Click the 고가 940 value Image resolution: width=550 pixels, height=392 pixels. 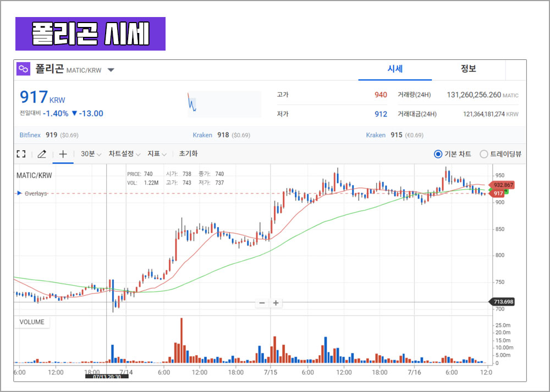[x=381, y=95]
